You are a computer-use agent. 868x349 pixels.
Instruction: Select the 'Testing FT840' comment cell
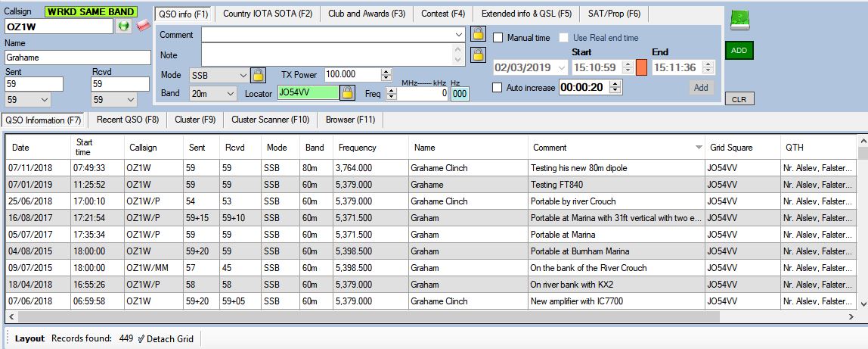tap(616, 185)
